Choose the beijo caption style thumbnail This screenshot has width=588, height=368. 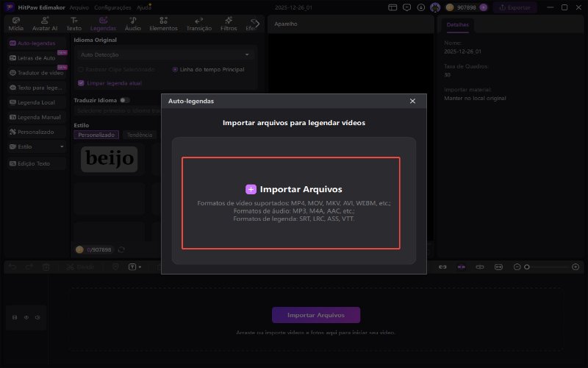[x=109, y=159]
